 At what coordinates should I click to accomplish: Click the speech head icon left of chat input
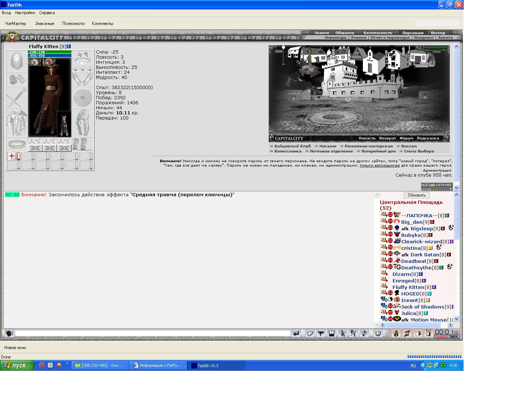[9, 333]
